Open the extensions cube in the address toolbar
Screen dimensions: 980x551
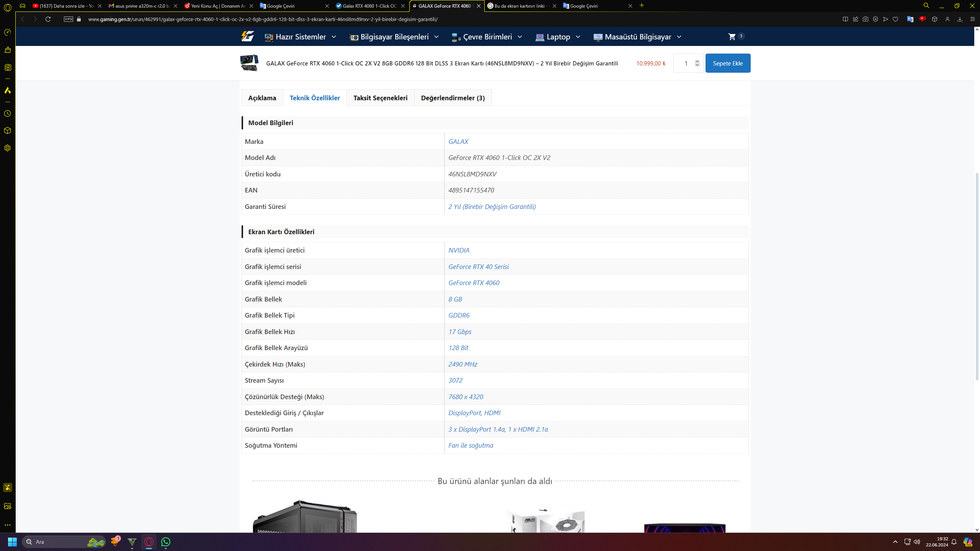click(x=935, y=19)
